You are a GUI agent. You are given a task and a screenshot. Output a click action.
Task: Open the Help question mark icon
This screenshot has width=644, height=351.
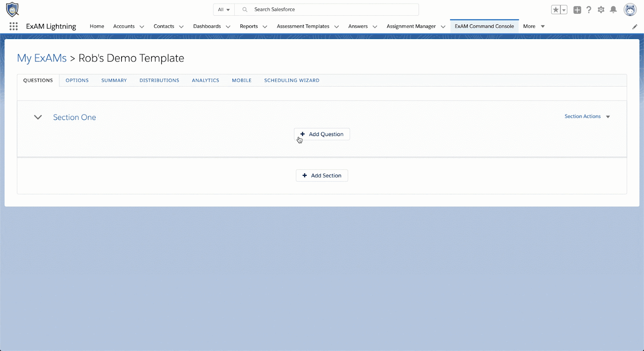click(589, 10)
